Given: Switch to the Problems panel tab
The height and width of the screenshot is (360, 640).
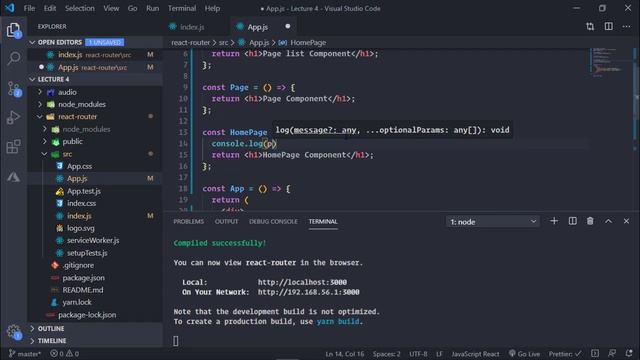Looking at the screenshot, I should coord(188,221).
